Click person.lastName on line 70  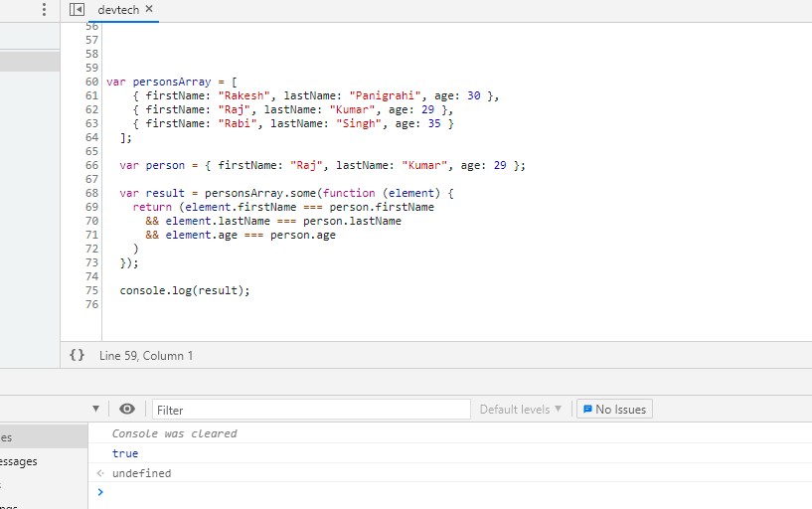pyautogui.click(x=352, y=221)
